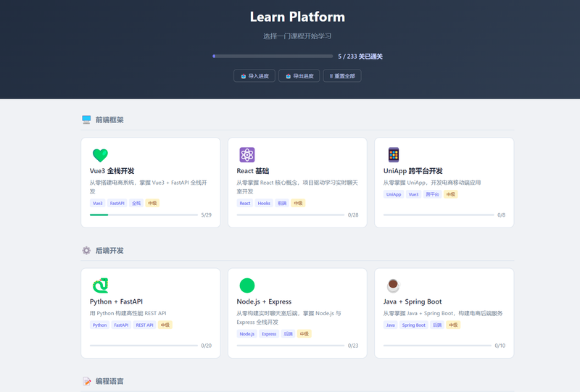Click the 跨平台 tag in UniApp card
The width and height of the screenshot is (580, 392).
coord(432,194)
